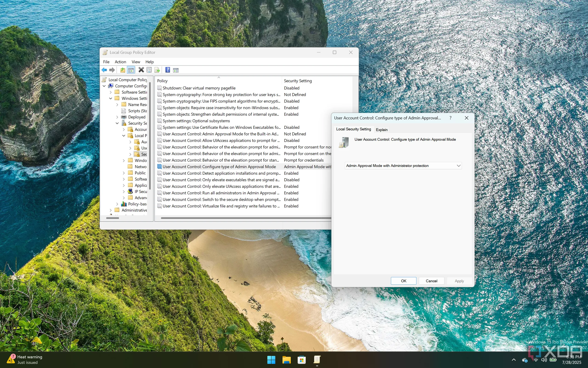Go back with the blue Back arrow
Screen dimensions: 588x368
point(104,70)
